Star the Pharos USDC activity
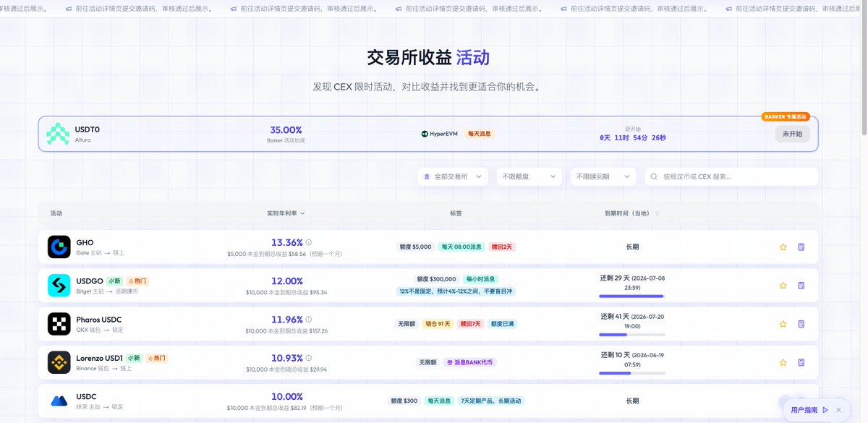Viewport: 868px width, 423px height. 783,324
